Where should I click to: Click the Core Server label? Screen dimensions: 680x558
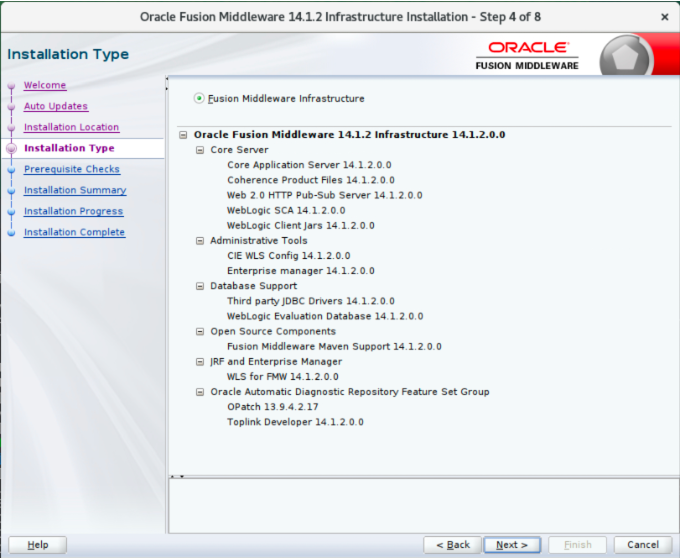point(239,150)
